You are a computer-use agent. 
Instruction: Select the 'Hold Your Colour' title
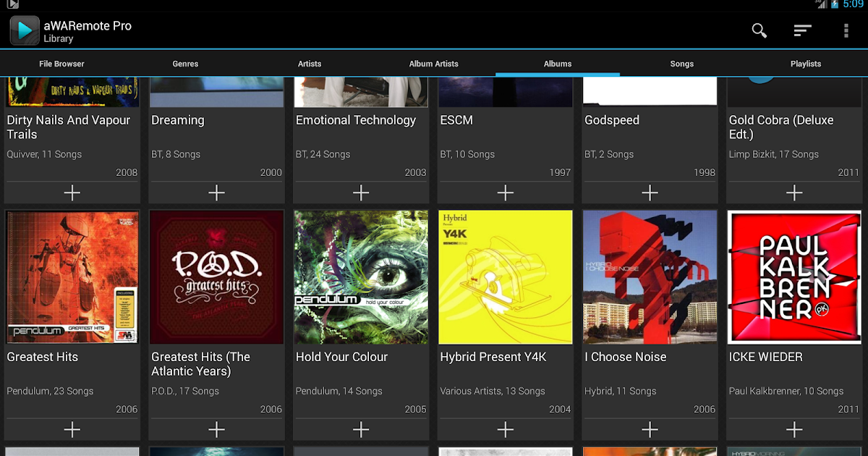coord(341,357)
